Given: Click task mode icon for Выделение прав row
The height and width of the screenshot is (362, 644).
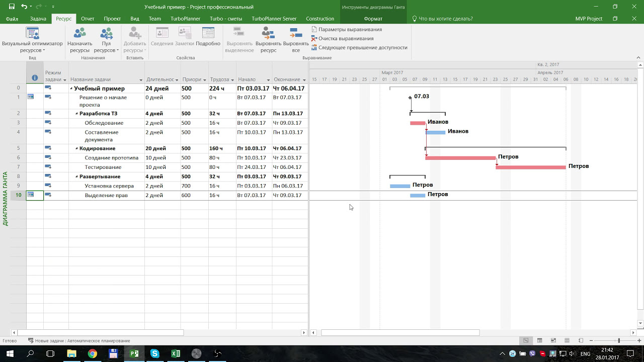Looking at the screenshot, I should point(48,195).
